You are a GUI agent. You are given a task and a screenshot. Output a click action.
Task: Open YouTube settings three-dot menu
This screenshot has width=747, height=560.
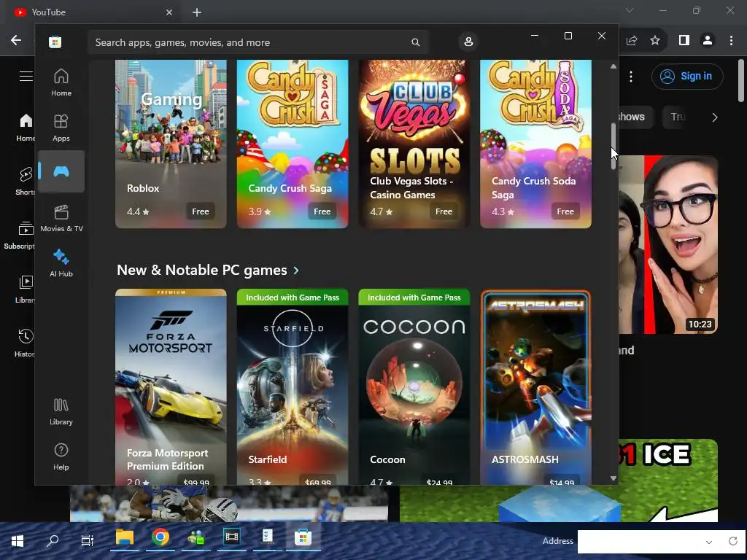tap(631, 76)
